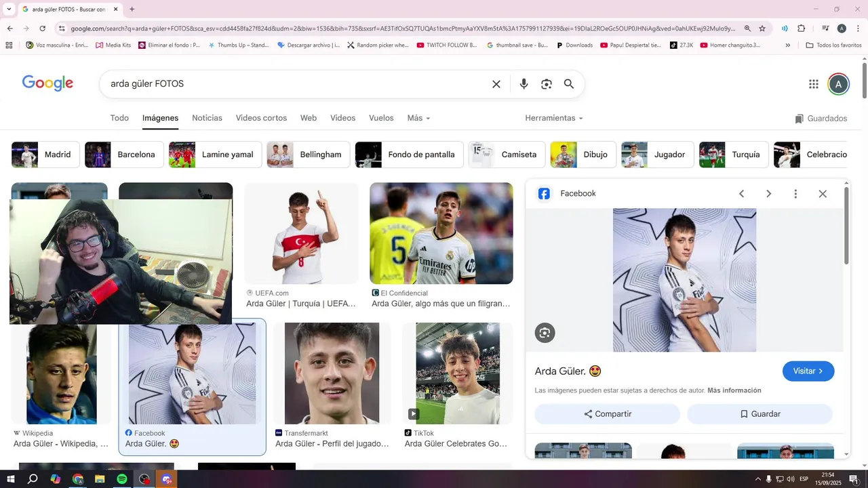Click the preview panel vertical scrollbar
The image size is (868, 488).
pyautogui.click(x=846, y=226)
